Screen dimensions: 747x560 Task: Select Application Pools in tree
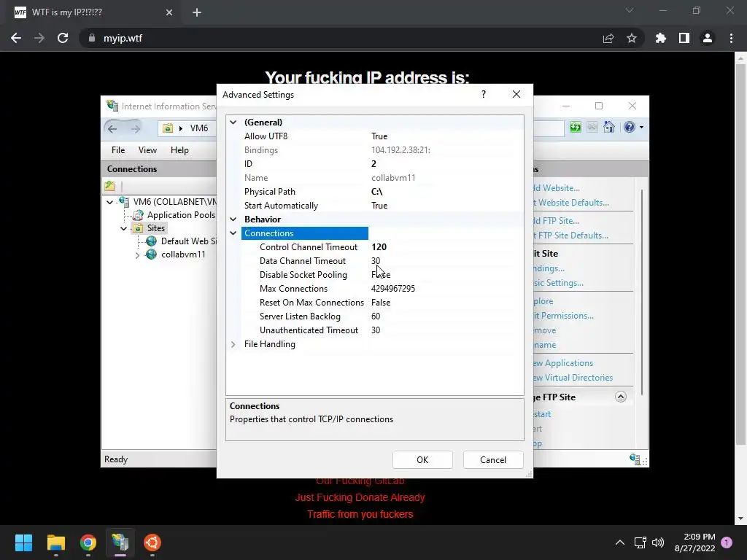[x=181, y=215]
